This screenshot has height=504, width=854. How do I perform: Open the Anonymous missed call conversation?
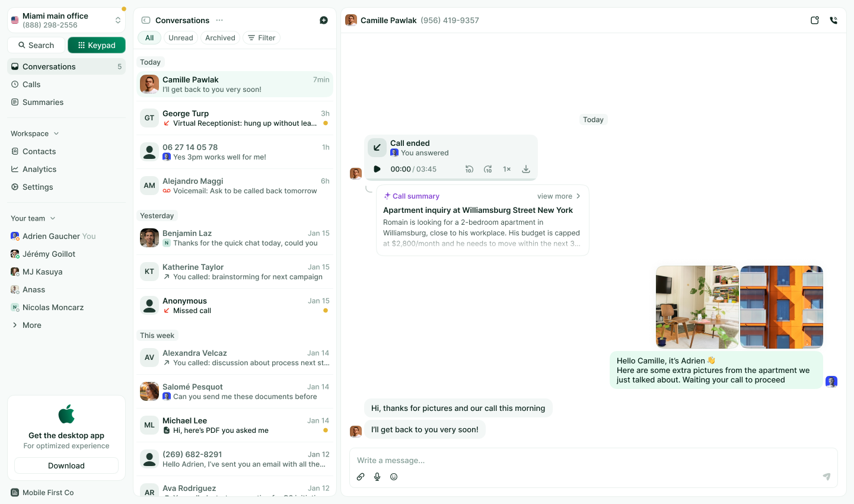coord(235,305)
